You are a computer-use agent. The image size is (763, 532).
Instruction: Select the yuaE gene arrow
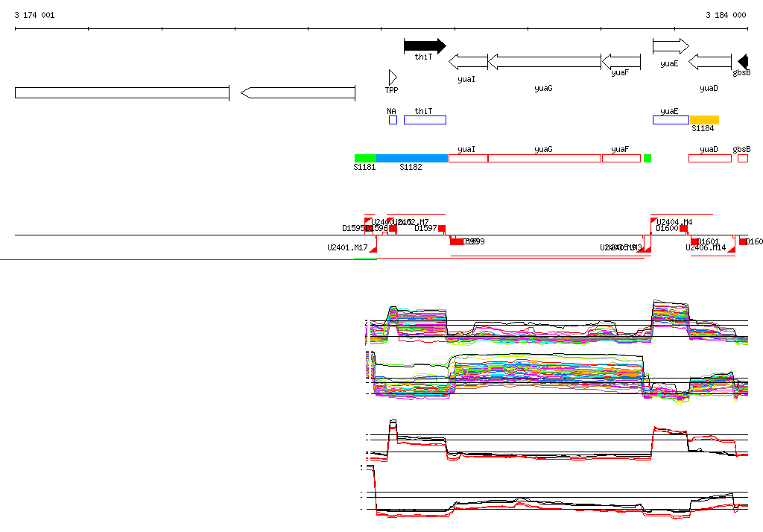671,46
